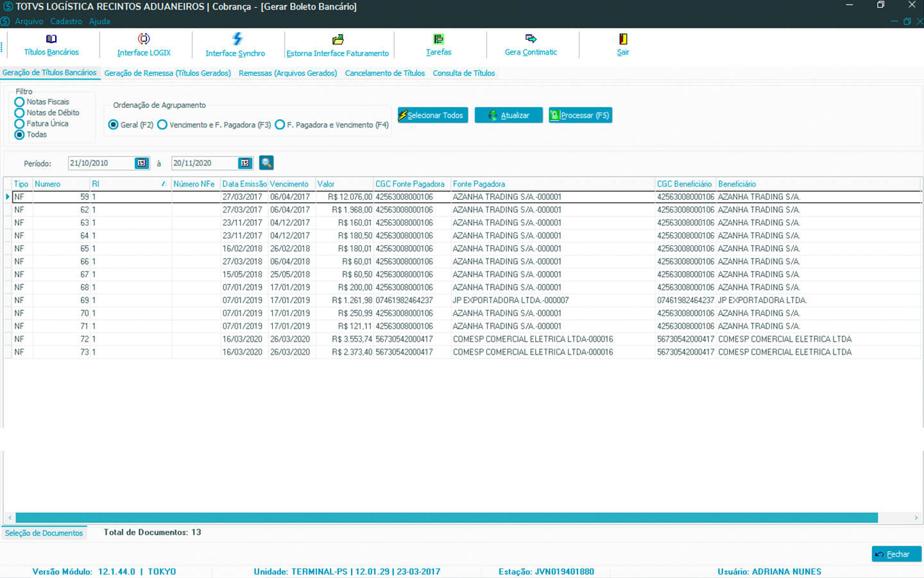The width and height of the screenshot is (924, 578).
Task: Click Estorna Interface Faturamento icon
Action: click(x=338, y=40)
